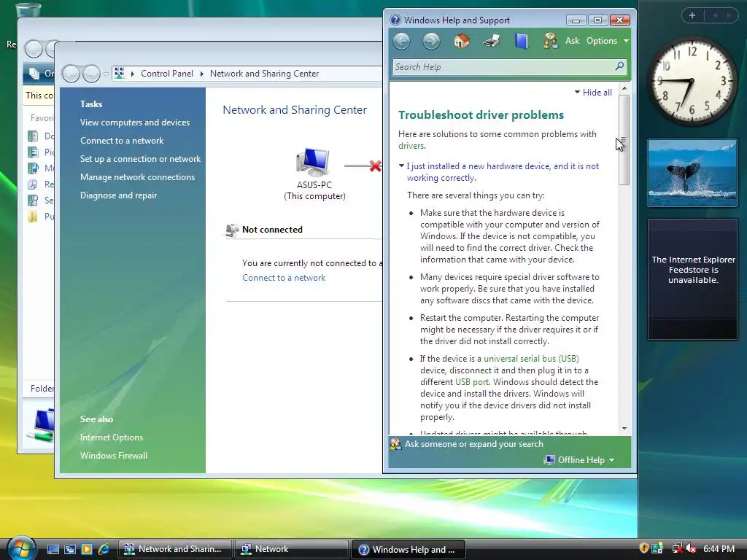
Task: Click 'Ask someone or expand your search'
Action: pos(473,444)
